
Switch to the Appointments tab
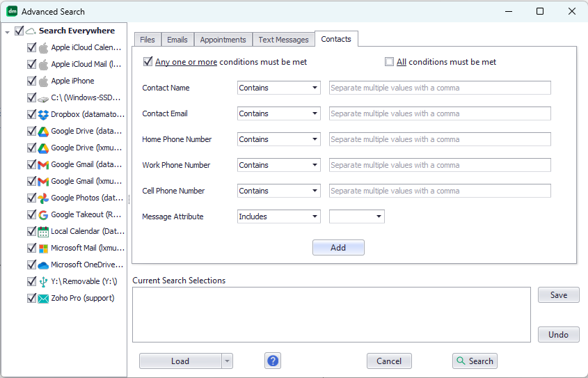point(223,40)
